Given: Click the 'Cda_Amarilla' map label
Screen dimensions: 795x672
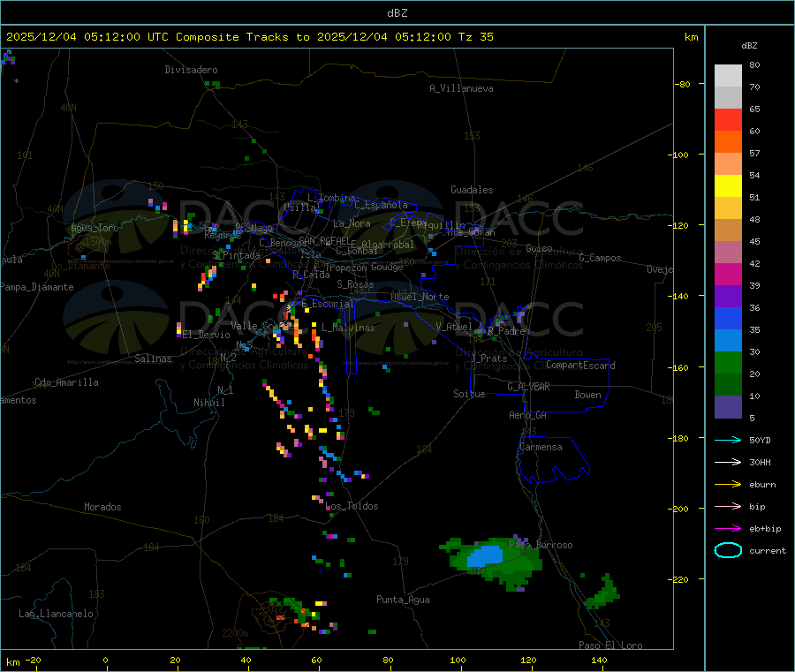Looking at the screenshot, I should point(66,382).
